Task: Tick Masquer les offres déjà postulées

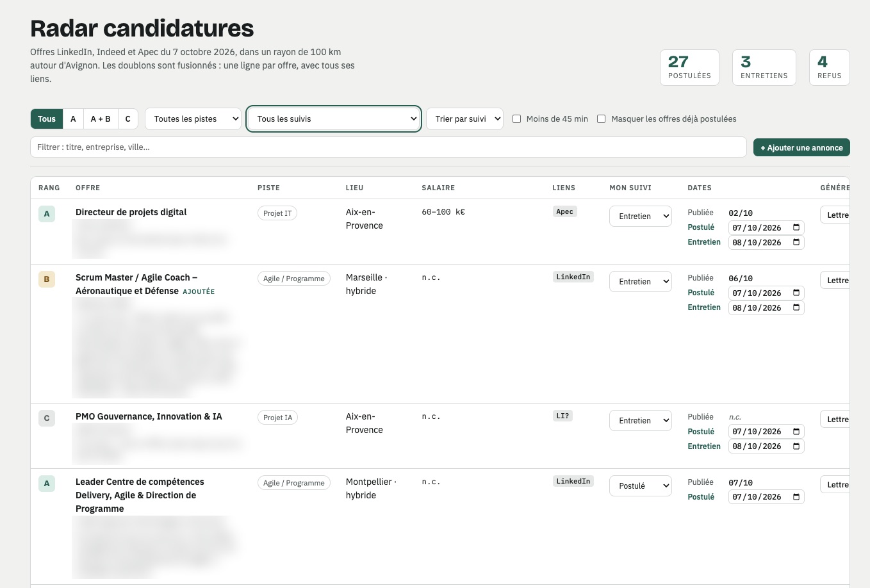Action: [x=601, y=119]
